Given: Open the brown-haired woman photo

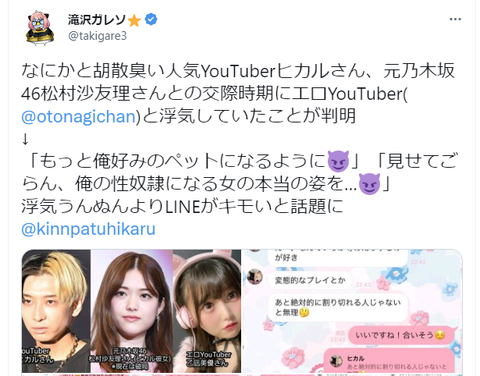Looking at the screenshot, I should click(x=132, y=311).
